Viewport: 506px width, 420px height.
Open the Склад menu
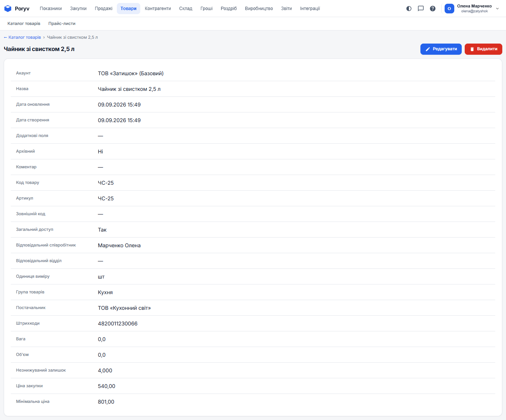tap(186, 9)
